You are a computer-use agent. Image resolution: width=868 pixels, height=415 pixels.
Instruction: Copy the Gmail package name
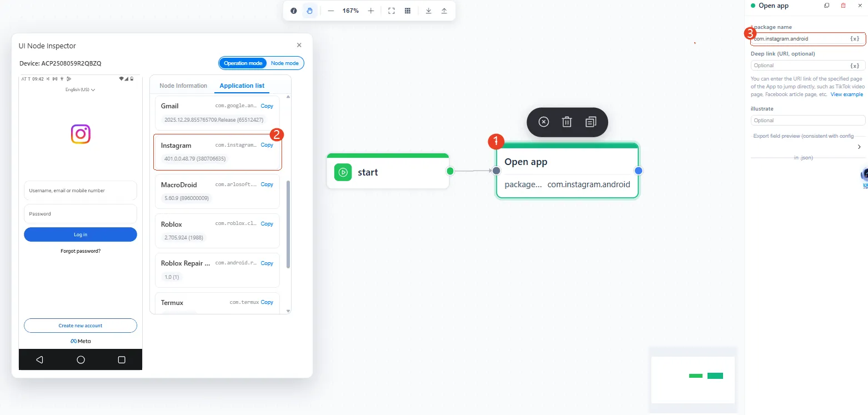pyautogui.click(x=267, y=106)
